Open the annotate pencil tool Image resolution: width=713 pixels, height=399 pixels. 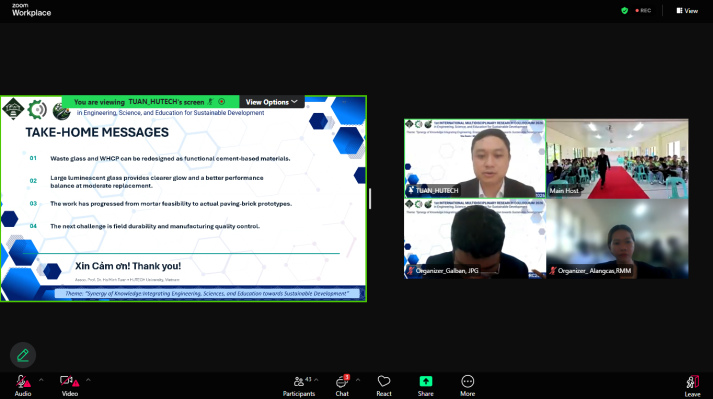tap(23, 355)
